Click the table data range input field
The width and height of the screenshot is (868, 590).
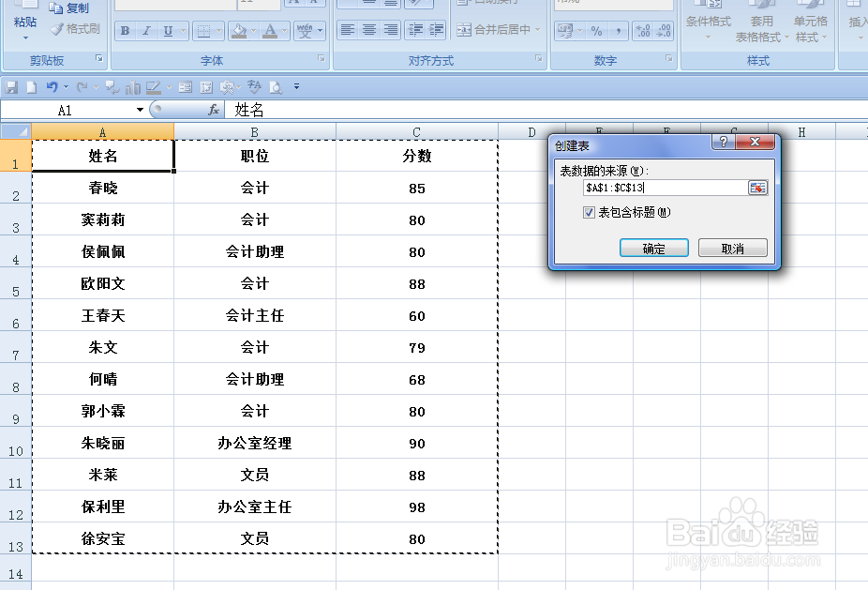pos(666,188)
